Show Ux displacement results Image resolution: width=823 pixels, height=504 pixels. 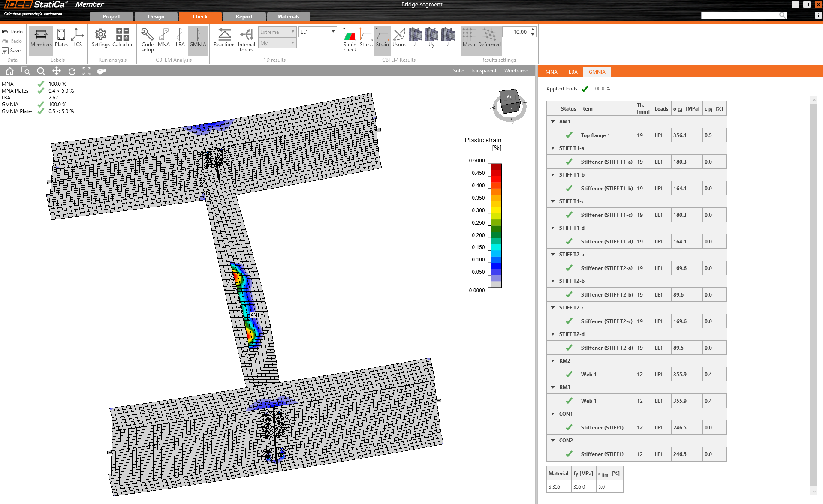tap(415, 38)
